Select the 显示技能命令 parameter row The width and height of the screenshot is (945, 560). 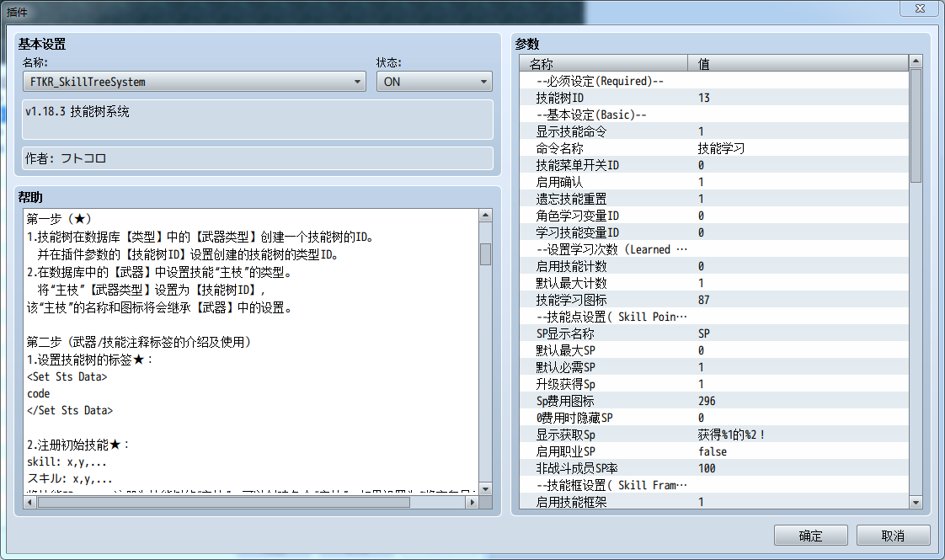point(714,131)
